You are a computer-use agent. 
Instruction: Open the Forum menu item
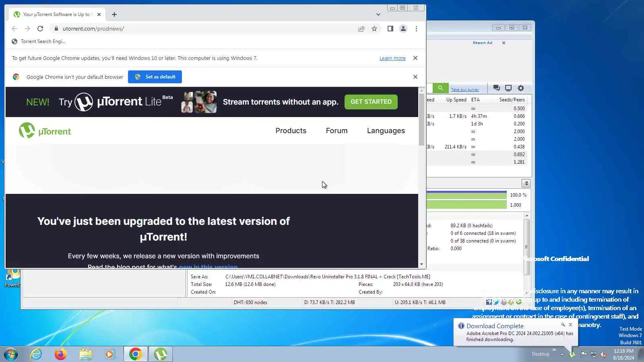click(x=337, y=131)
